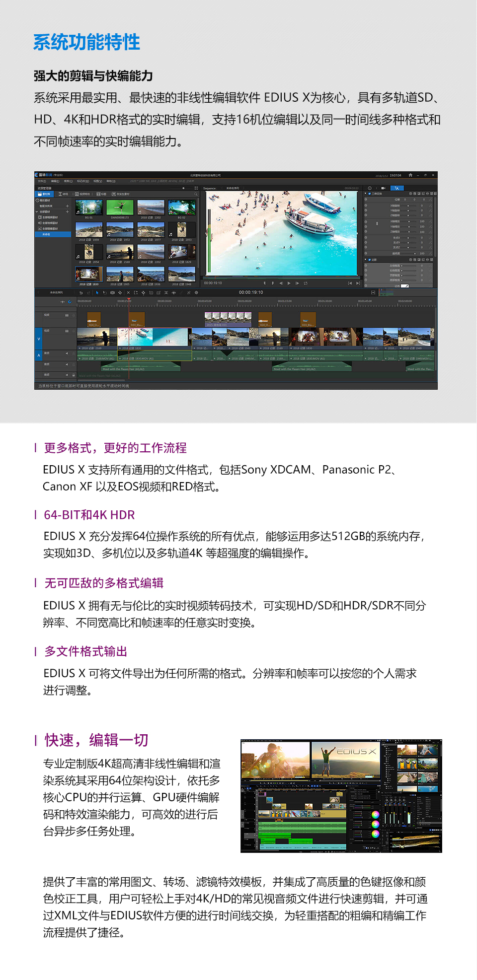Click the 边色 white color swatch
Image resolution: width=477 pixels, height=980 pixels.
[x=404, y=286]
